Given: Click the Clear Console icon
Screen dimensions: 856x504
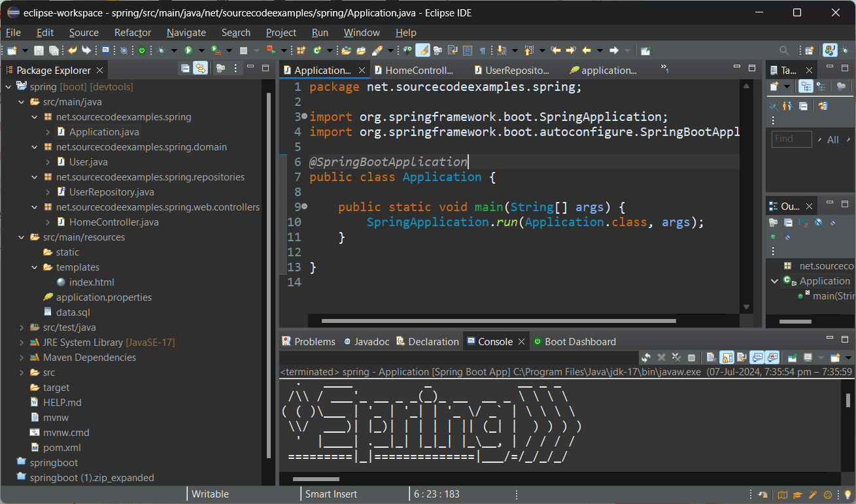Looking at the screenshot, I should pyautogui.click(x=710, y=358).
